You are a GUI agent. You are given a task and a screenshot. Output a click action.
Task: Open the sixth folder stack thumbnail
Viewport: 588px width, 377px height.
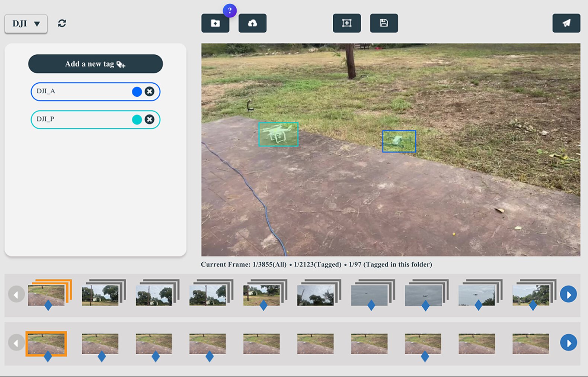tap(319, 293)
